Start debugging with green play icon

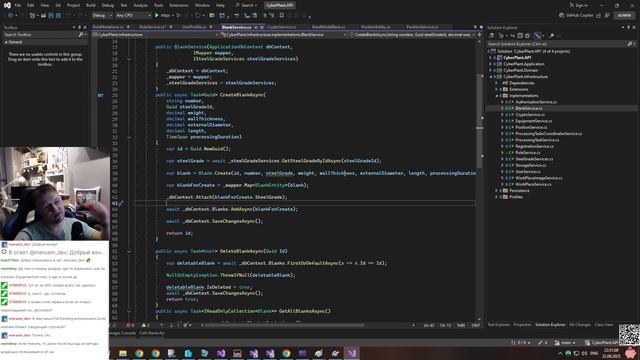pos(157,16)
